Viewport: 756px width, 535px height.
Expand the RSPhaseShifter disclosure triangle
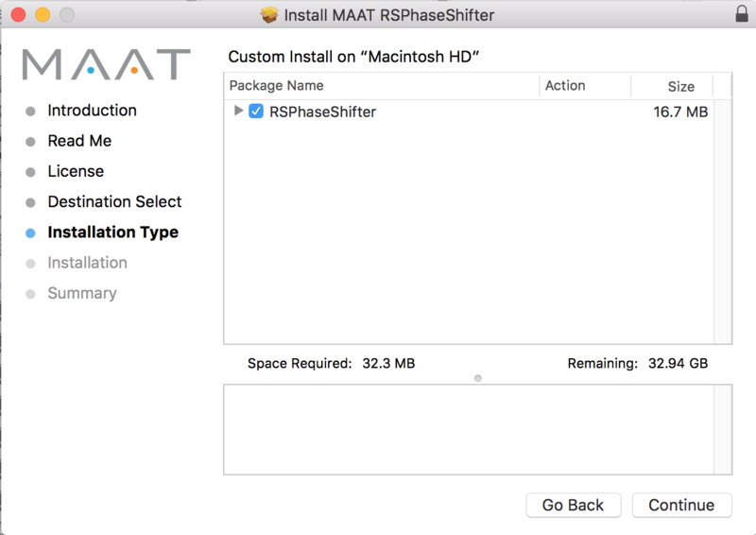click(238, 112)
